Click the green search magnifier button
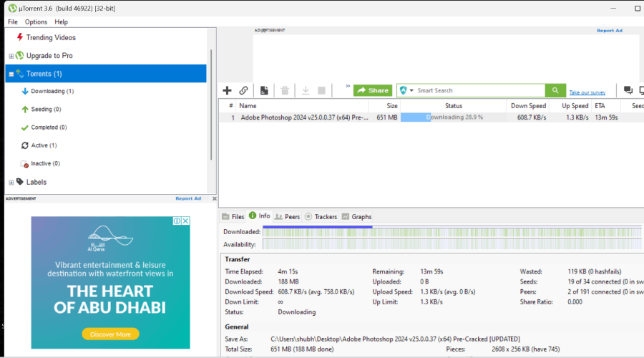 pos(555,90)
